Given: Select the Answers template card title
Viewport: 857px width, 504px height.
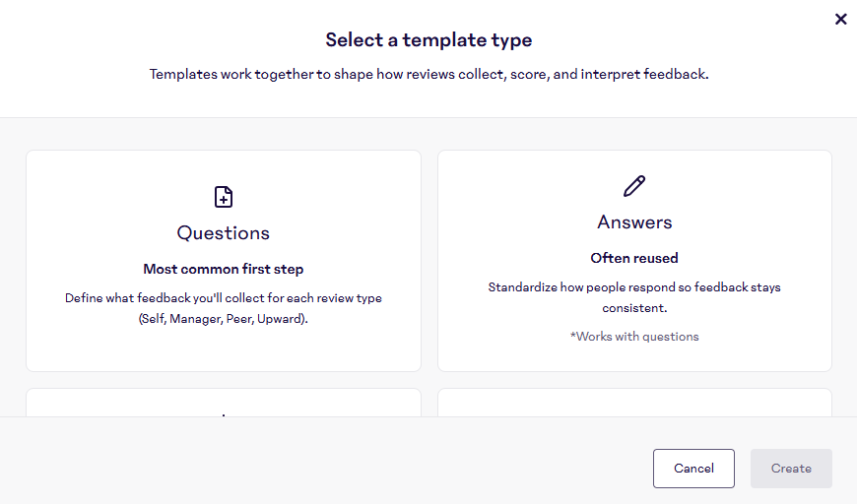Looking at the screenshot, I should click(x=634, y=222).
